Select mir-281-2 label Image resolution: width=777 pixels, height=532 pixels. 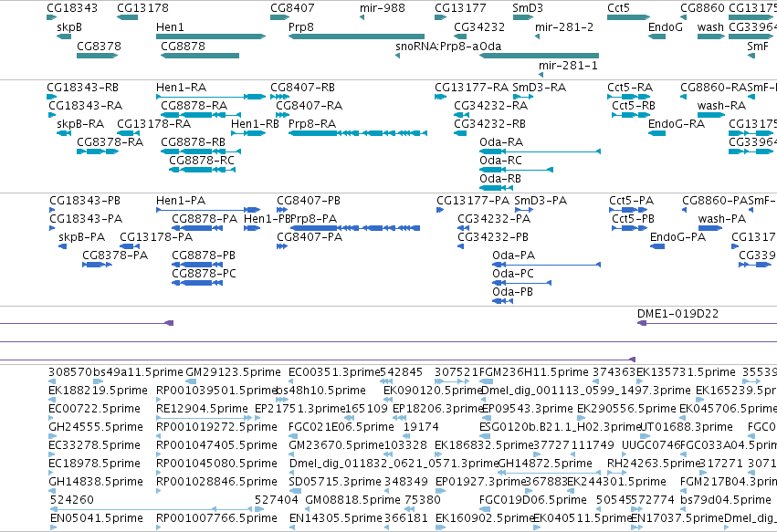(564, 27)
